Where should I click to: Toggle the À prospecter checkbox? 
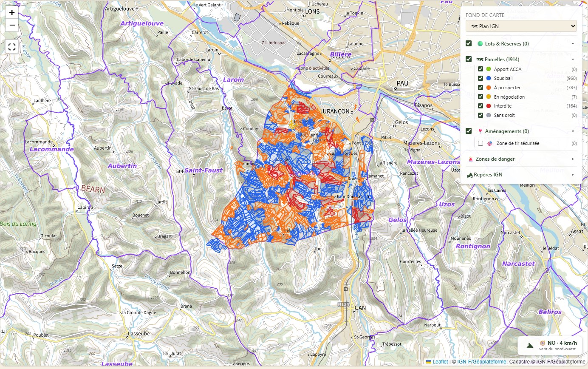(x=481, y=88)
